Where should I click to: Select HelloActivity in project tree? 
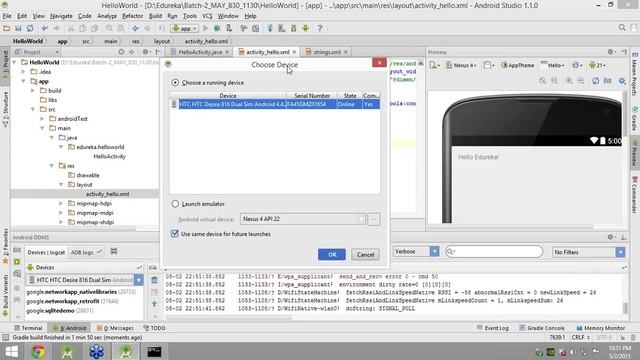[x=109, y=156]
